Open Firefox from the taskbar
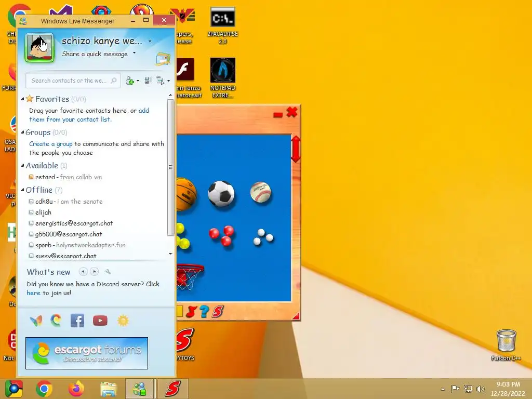This screenshot has width=532, height=399. point(76,389)
